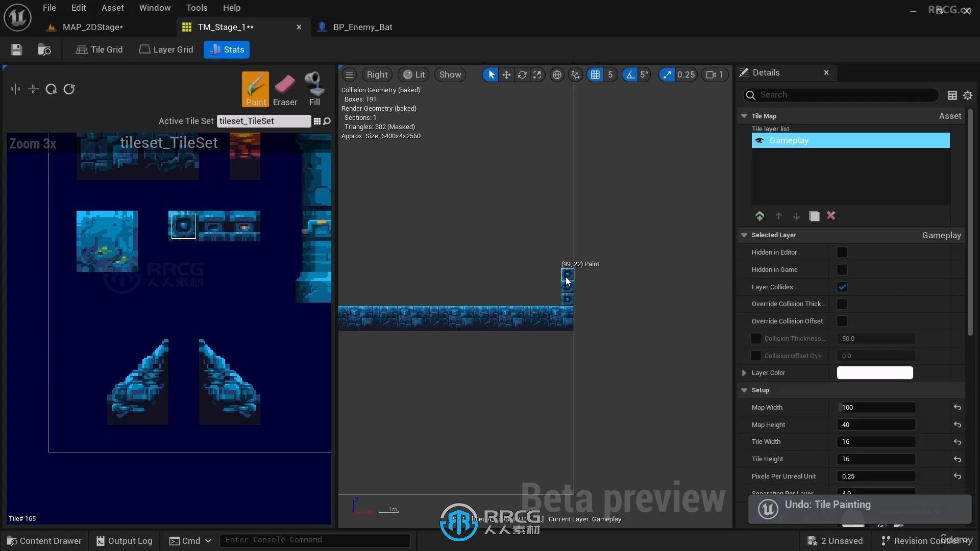Click the Layer Color swatch
The image size is (980, 551).
pyautogui.click(x=874, y=373)
